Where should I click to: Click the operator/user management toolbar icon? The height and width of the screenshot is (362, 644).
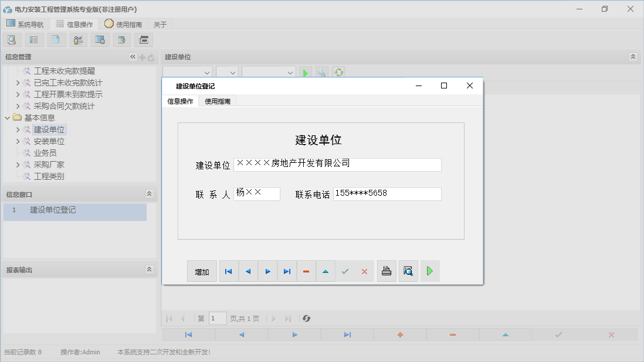click(x=78, y=39)
